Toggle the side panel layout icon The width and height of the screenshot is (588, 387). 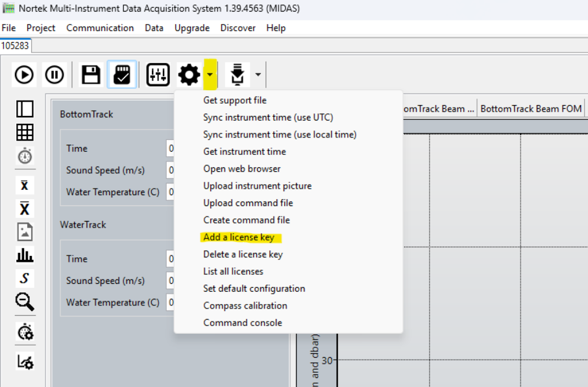(x=25, y=109)
